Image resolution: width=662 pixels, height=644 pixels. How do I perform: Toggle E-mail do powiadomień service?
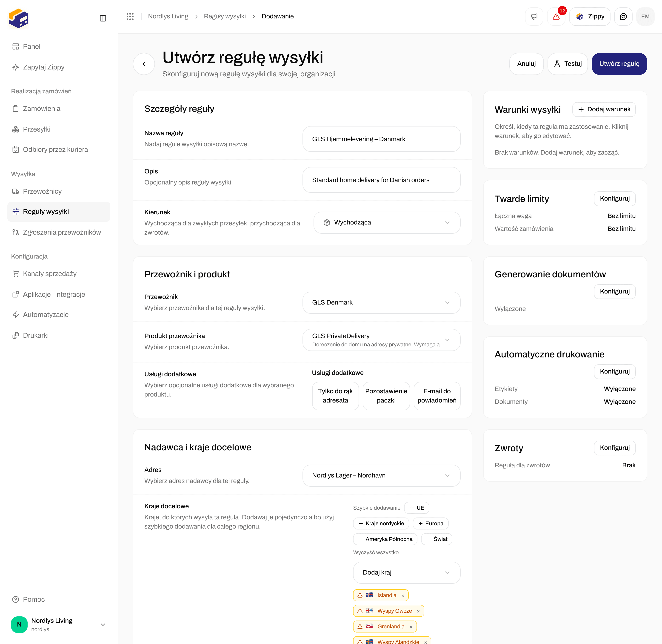(x=437, y=396)
